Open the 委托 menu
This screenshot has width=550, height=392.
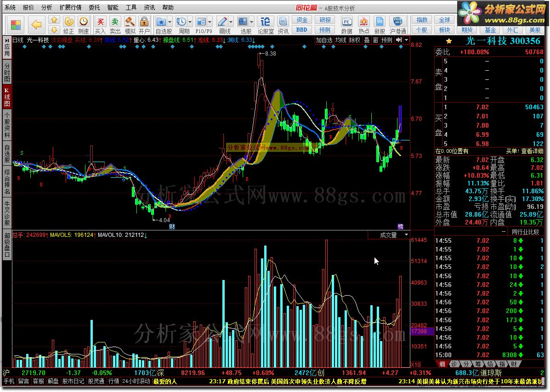(94, 7)
